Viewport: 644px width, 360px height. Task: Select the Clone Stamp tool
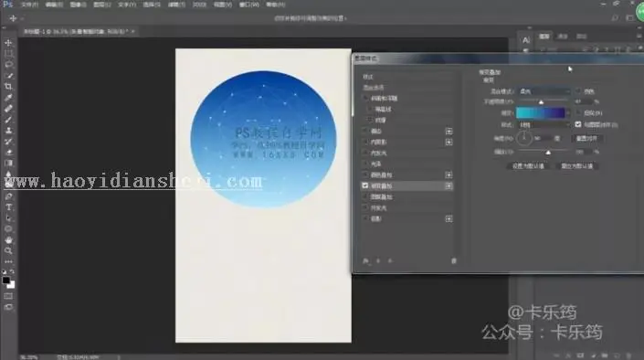tap(8, 131)
